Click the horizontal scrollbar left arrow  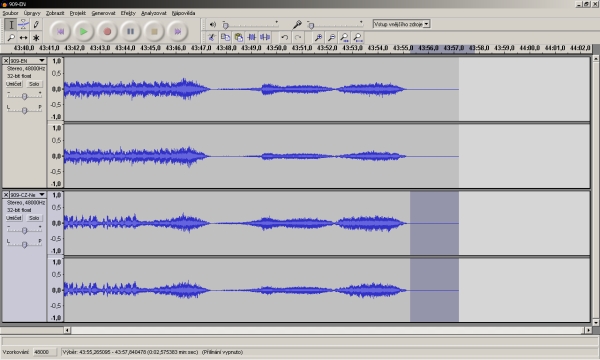(67, 330)
